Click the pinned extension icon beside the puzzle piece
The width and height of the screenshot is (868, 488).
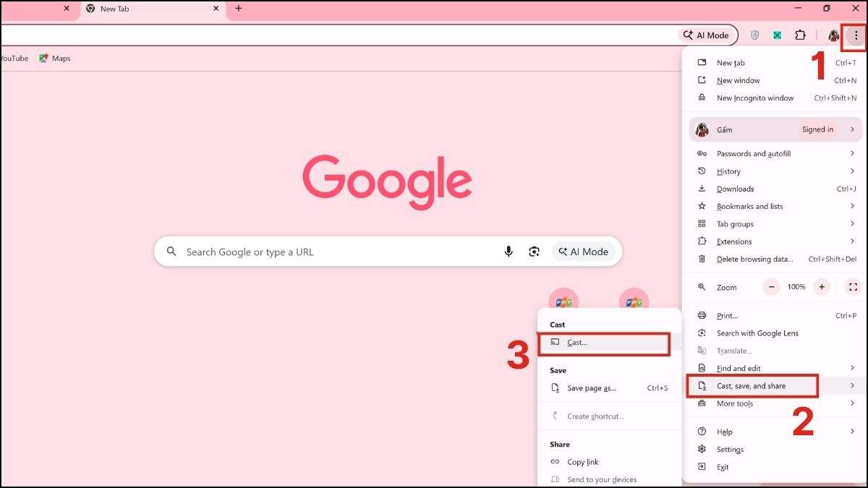777,35
